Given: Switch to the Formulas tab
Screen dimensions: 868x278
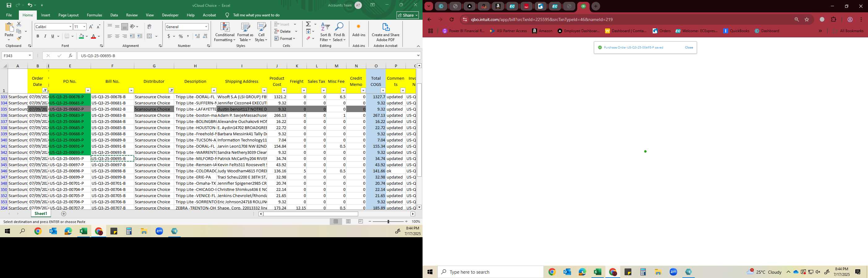Looking at the screenshot, I should tap(94, 15).
